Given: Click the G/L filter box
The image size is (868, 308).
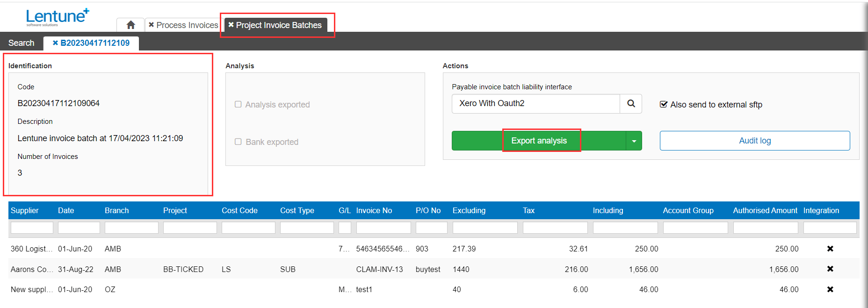Looking at the screenshot, I should [345, 228].
